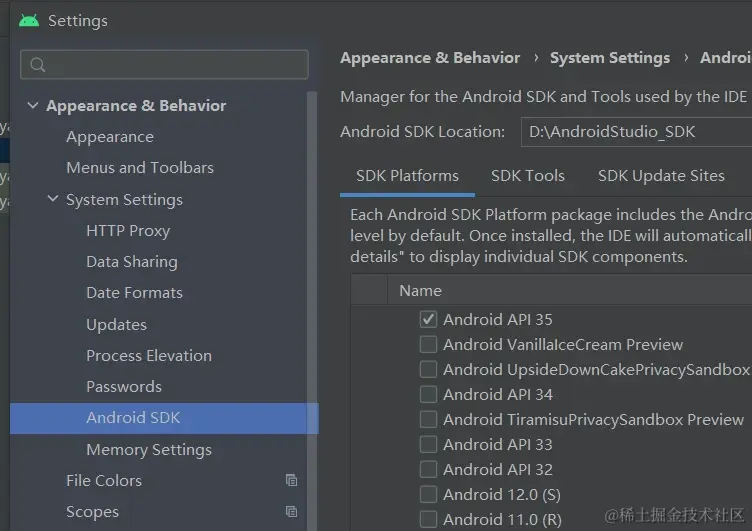Open the Scopes settings page
Image resolution: width=752 pixels, height=531 pixels.
coord(93,512)
